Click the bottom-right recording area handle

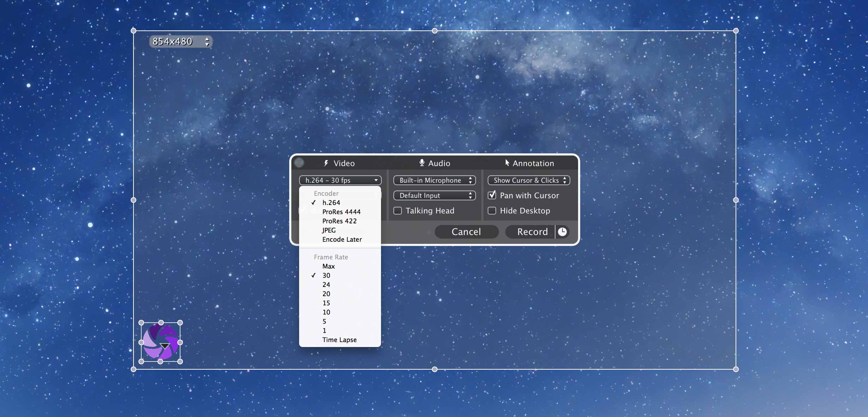click(x=736, y=369)
